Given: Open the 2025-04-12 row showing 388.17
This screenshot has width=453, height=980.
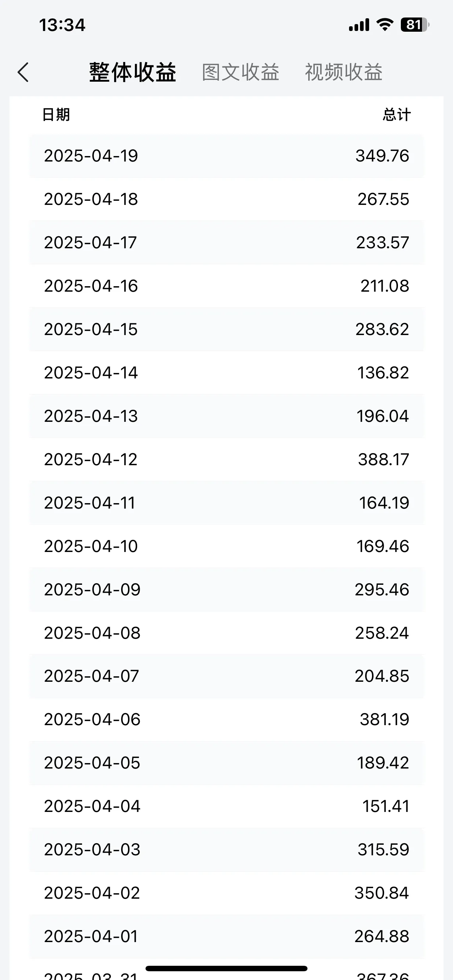Looking at the screenshot, I should click(x=226, y=460).
